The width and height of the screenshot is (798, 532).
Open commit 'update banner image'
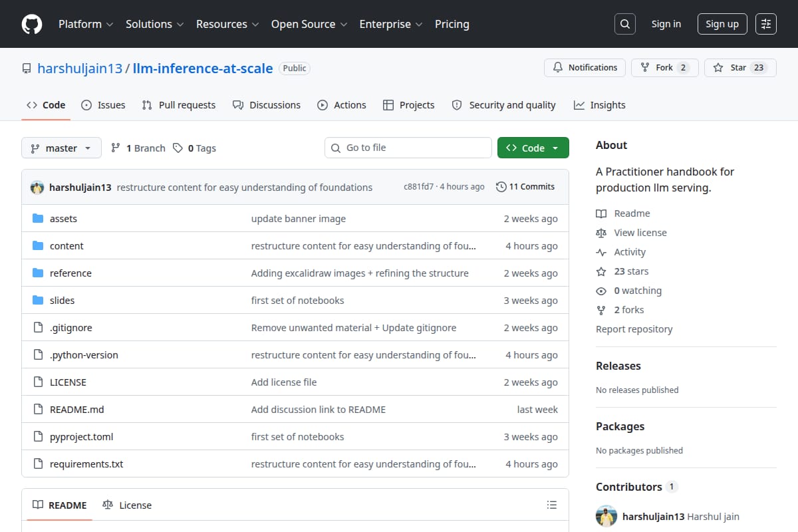point(299,219)
